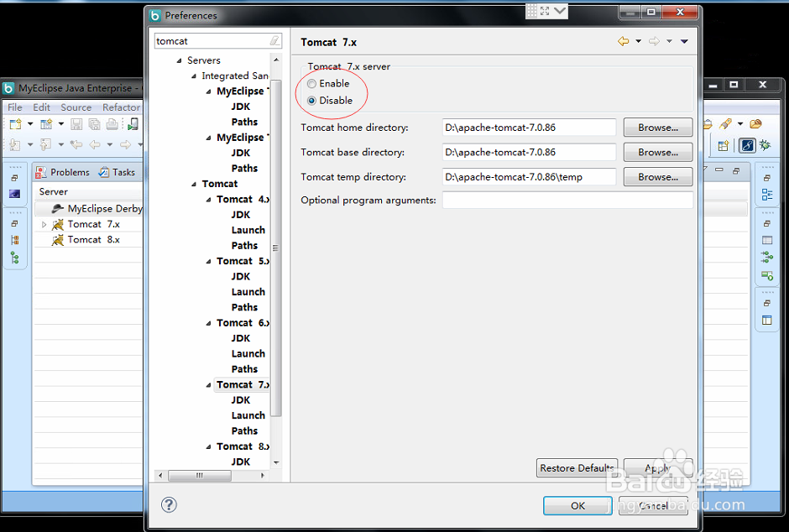Click the OK button in Preferences
This screenshot has height=532, width=789.
tap(577, 506)
